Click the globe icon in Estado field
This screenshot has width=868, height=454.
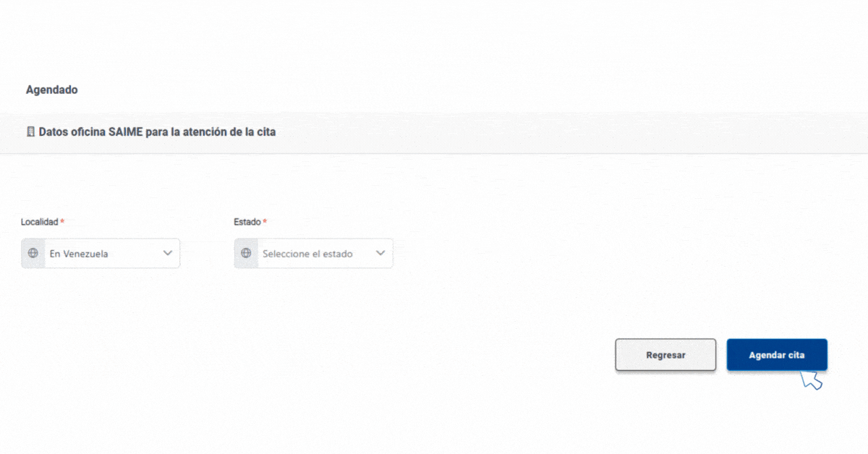coord(246,254)
